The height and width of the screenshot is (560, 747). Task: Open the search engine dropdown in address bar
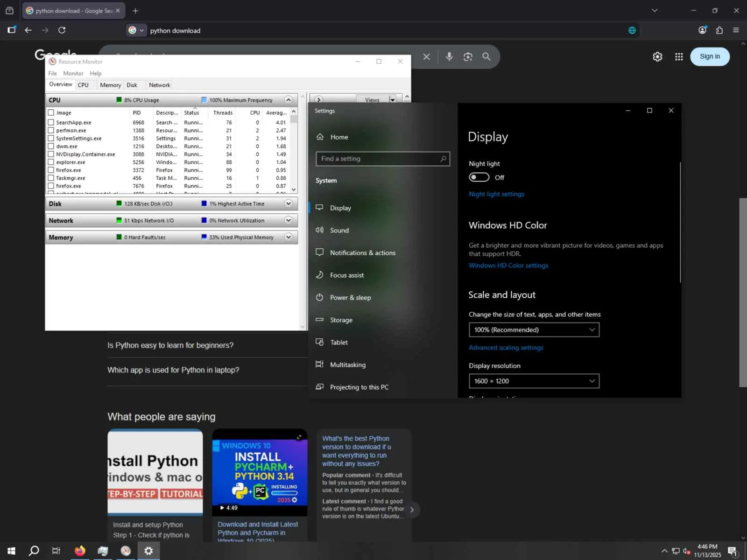[x=136, y=30]
